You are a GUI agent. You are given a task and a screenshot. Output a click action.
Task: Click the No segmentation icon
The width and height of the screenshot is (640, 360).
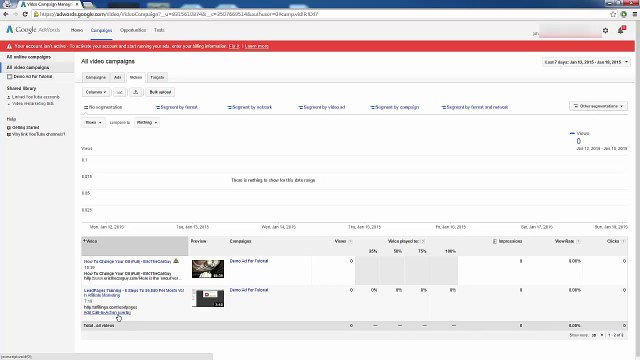coord(86,107)
